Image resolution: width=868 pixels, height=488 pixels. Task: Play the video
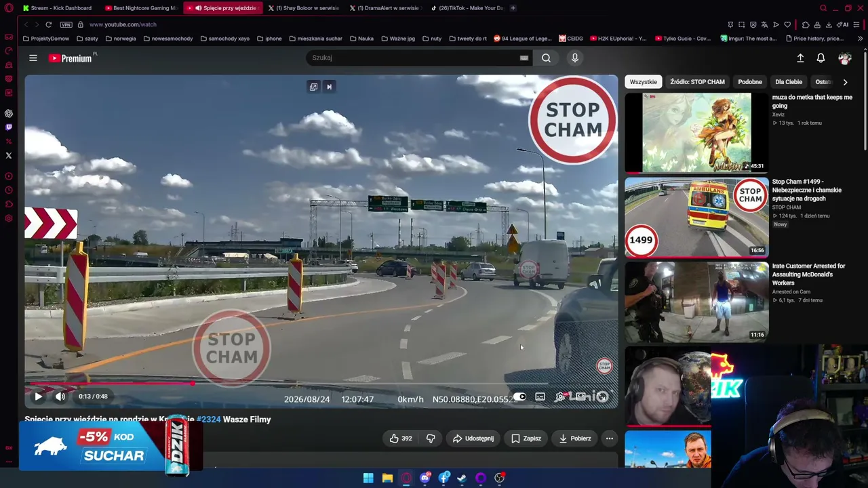click(38, 396)
